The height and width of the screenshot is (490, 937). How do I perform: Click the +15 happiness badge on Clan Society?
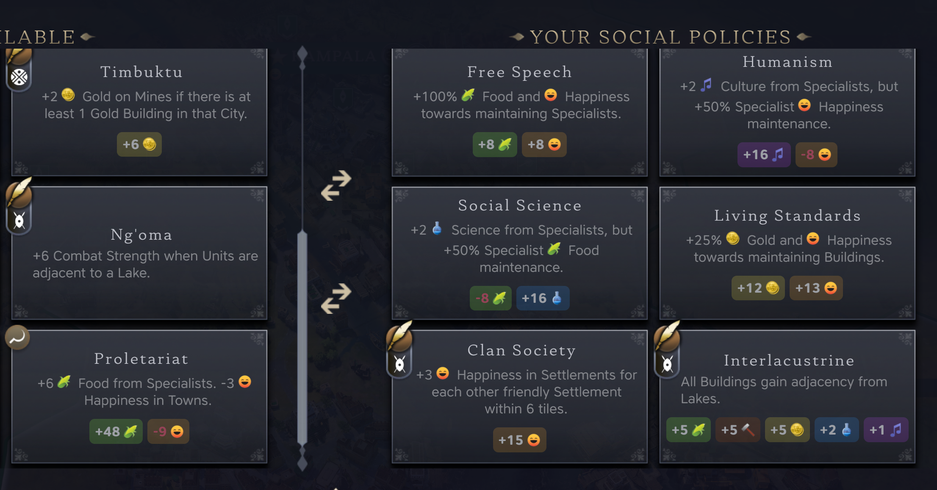click(519, 440)
